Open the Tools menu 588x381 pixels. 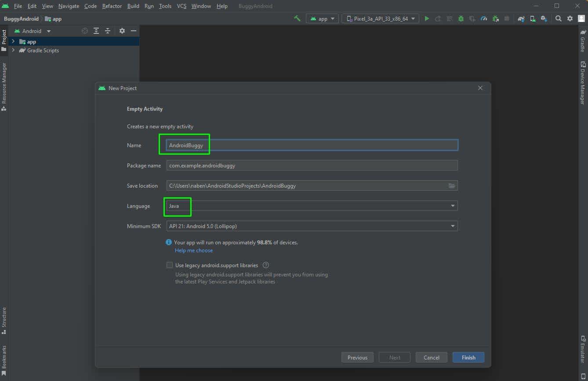(165, 6)
